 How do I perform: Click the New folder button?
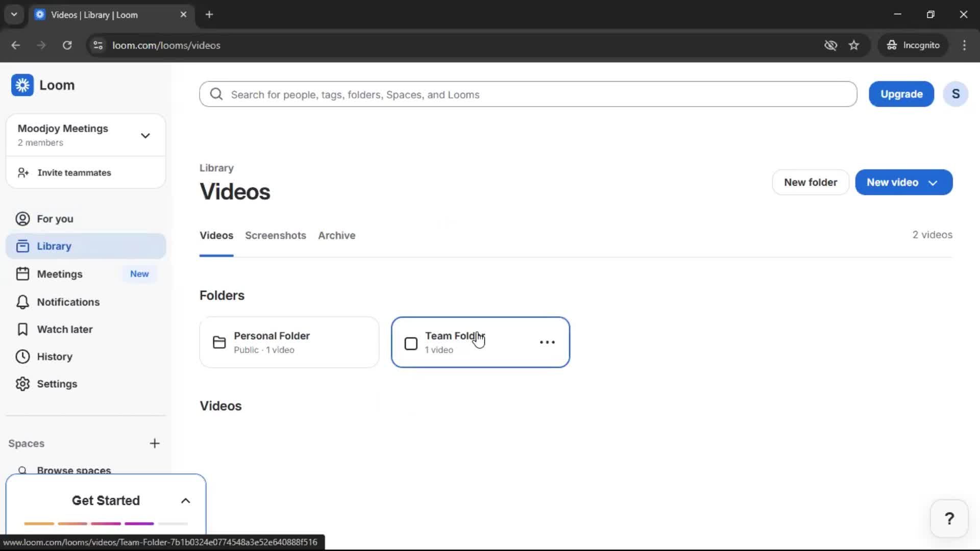(810, 183)
